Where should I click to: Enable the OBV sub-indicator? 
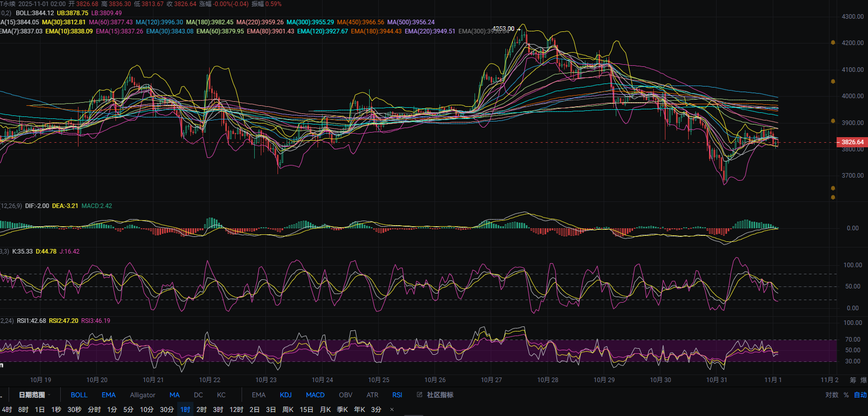(345, 395)
